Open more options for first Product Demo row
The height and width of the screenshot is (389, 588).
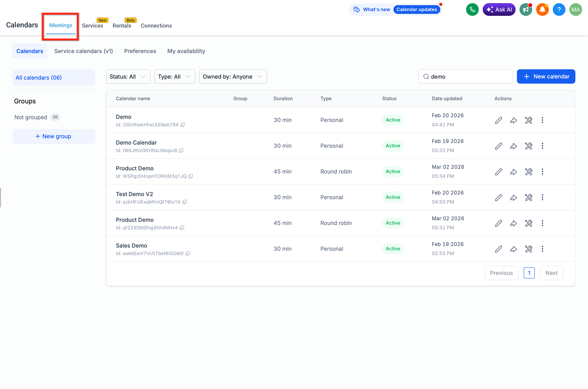[x=542, y=172]
